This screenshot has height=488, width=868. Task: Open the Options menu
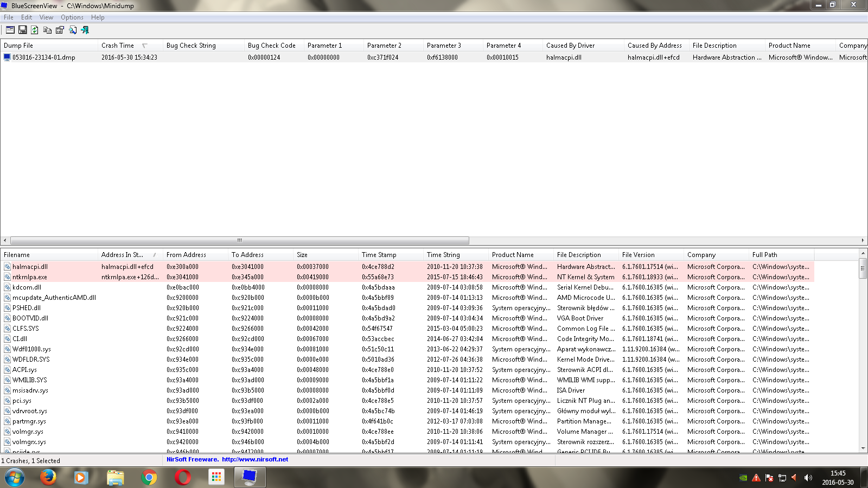pyautogui.click(x=72, y=17)
